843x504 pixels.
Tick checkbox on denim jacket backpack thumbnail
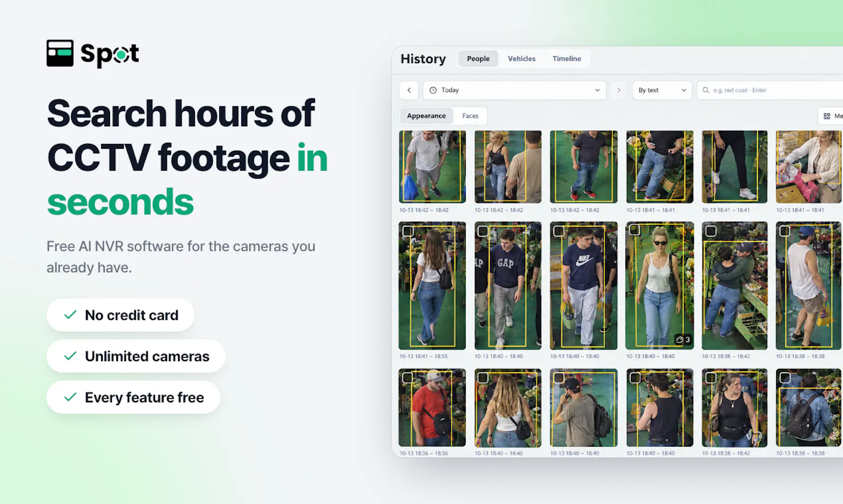(785, 378)
